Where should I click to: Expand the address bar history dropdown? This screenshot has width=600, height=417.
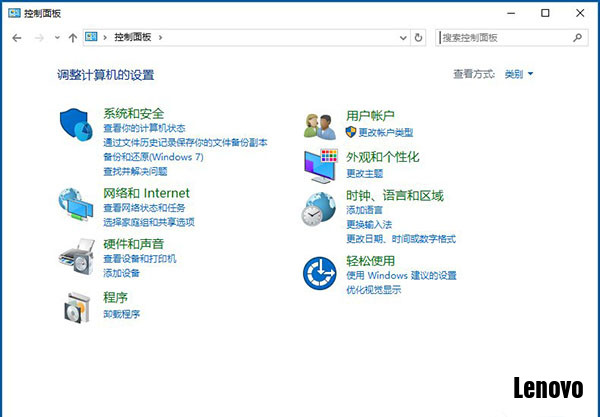(x=403, y=37)
